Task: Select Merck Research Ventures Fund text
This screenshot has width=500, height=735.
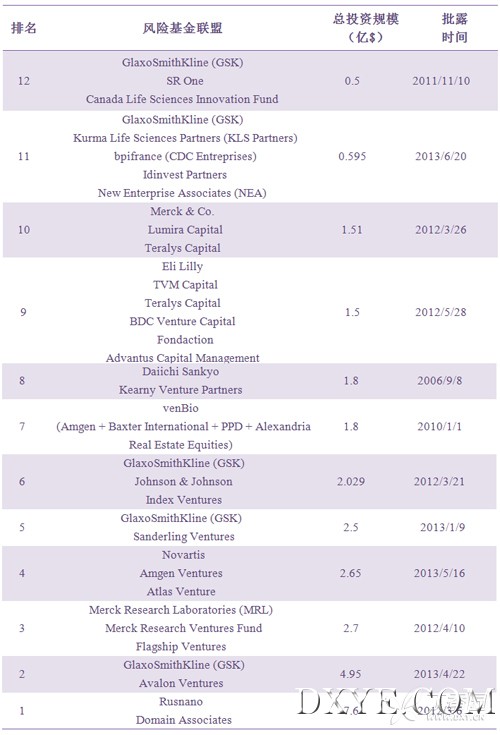Action: click(x=184, y=628)
